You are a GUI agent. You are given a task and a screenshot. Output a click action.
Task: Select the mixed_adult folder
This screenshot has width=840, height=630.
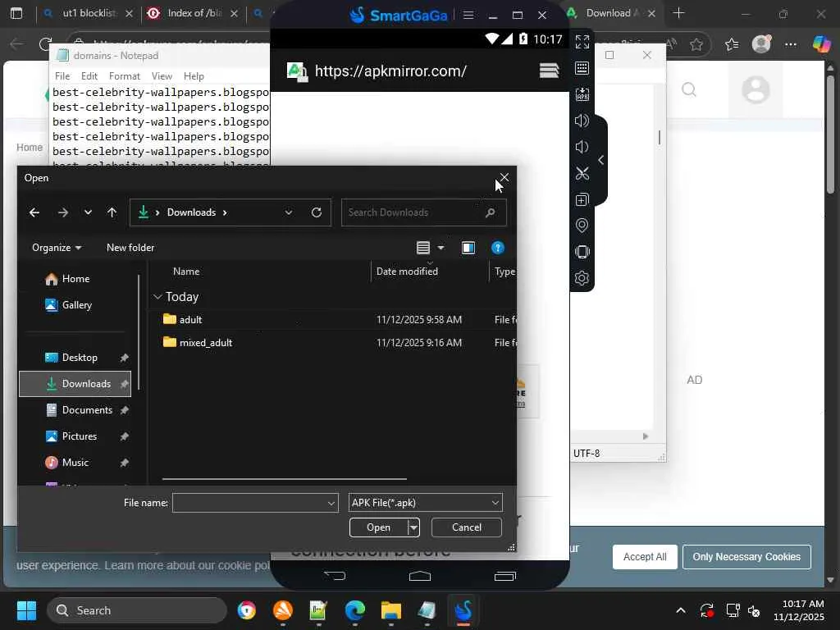click(206, 343)
